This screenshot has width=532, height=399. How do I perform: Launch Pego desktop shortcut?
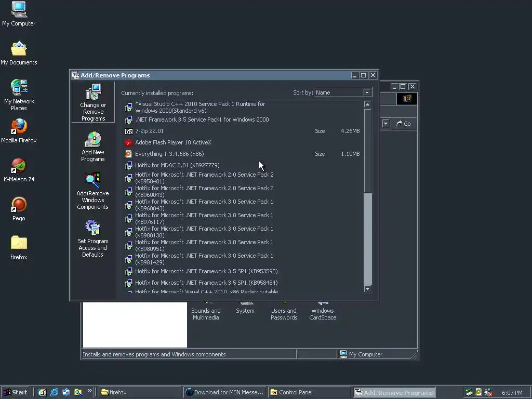point(19,209)
